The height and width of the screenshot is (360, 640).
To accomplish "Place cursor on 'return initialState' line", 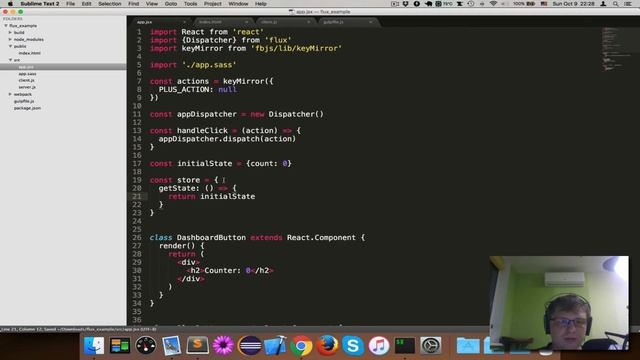I will (x=211, y=196).
